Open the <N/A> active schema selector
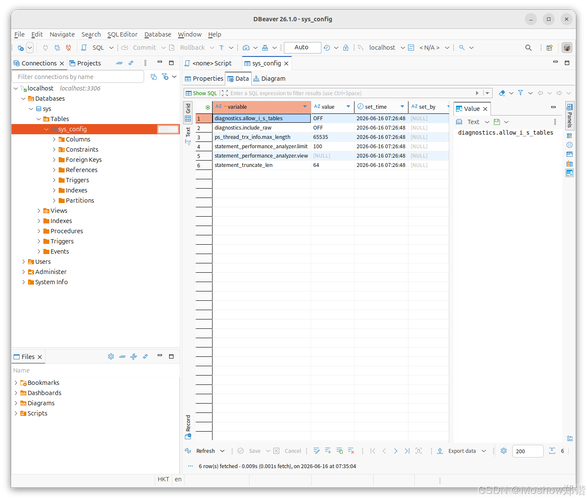 pos(429,48)
